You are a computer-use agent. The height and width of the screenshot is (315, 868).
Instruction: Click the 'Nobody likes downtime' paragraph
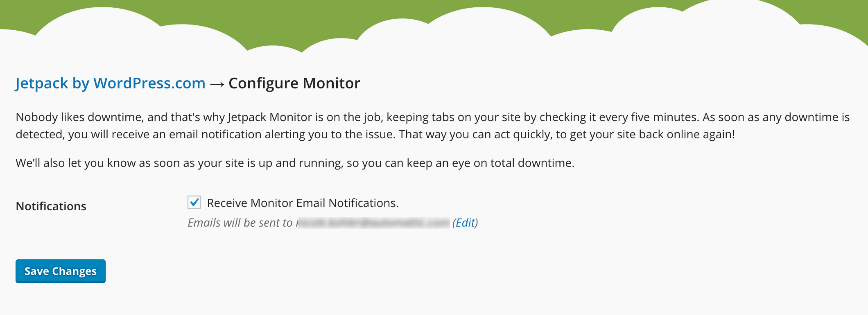click(x=433, y=126)
